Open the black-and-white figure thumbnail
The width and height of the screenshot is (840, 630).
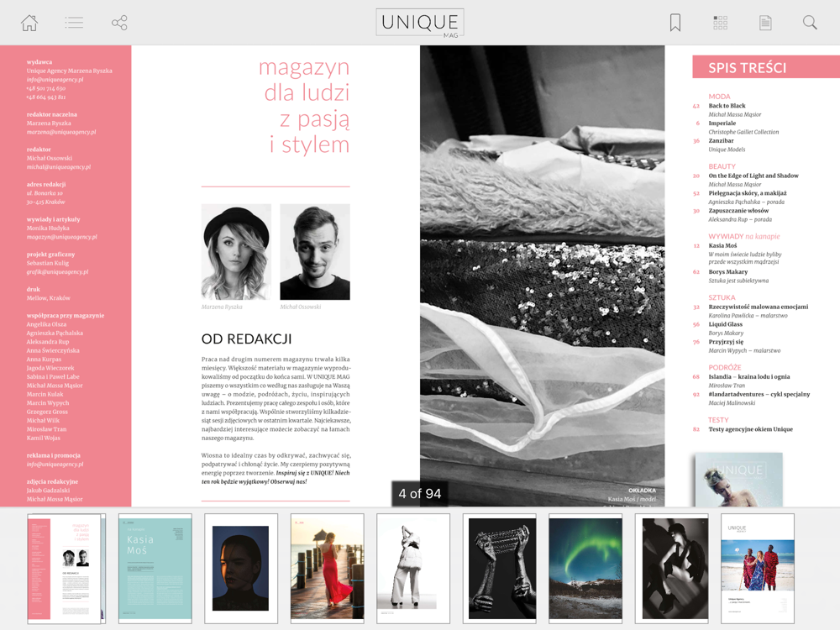671,569
